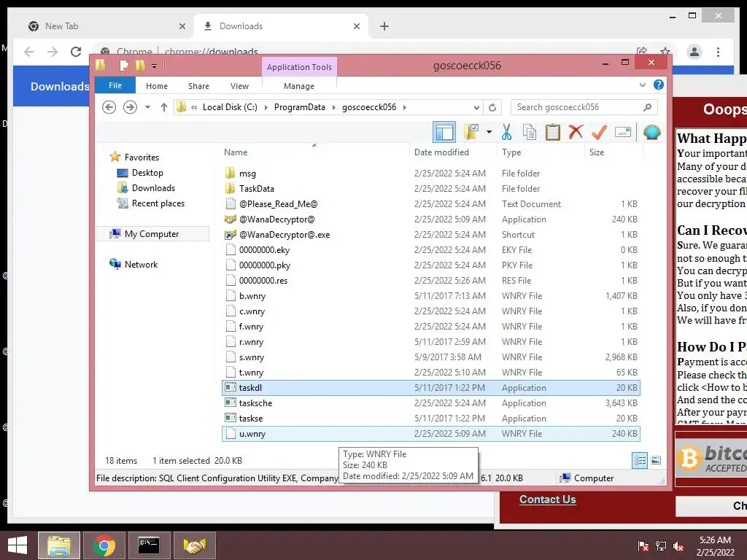Image resolution: width=747 pixels, height=560 pixels.
Task: Close the Downloads Chrome tab
Action: [356, 26]
